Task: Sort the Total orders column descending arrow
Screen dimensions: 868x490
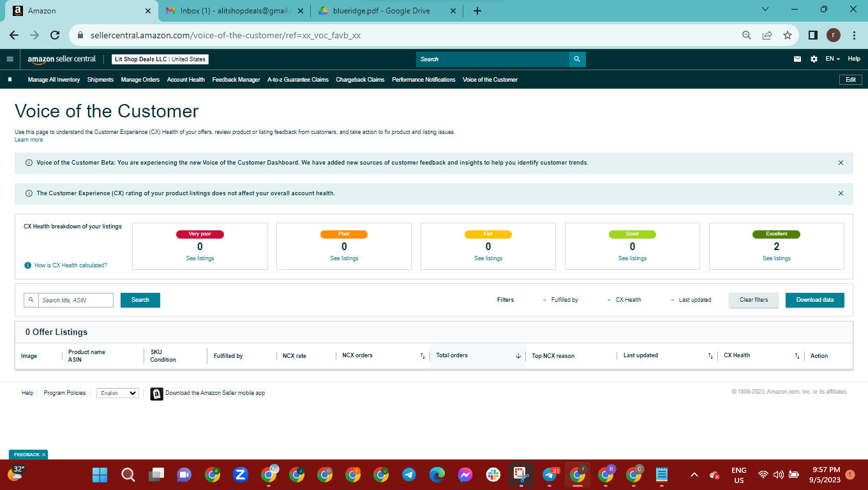Action: pos(518,356)
